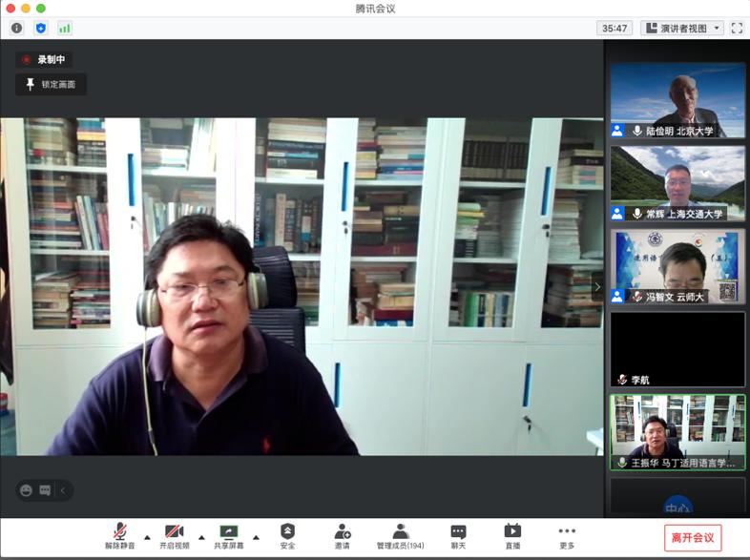This screenshot has height=560, width=750.
Task: Select 陆俭明 北京大学 participant thumbnail
Action: 677,100
